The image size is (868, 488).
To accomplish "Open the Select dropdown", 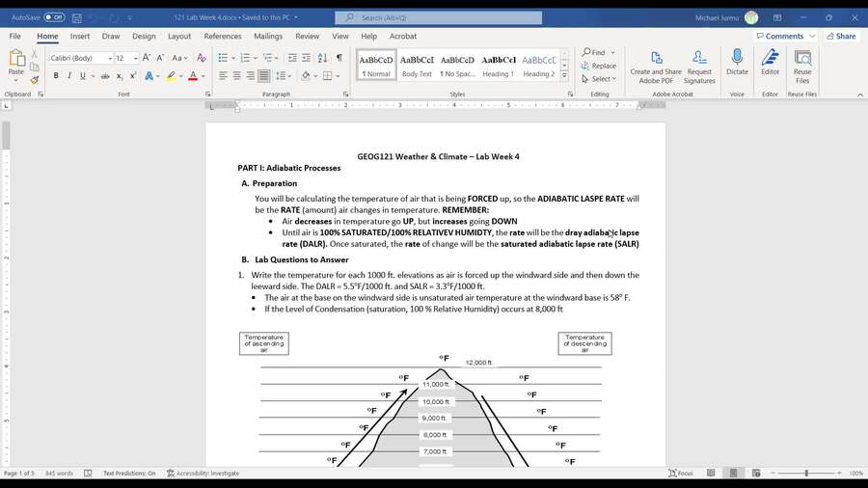I will 598,79.
